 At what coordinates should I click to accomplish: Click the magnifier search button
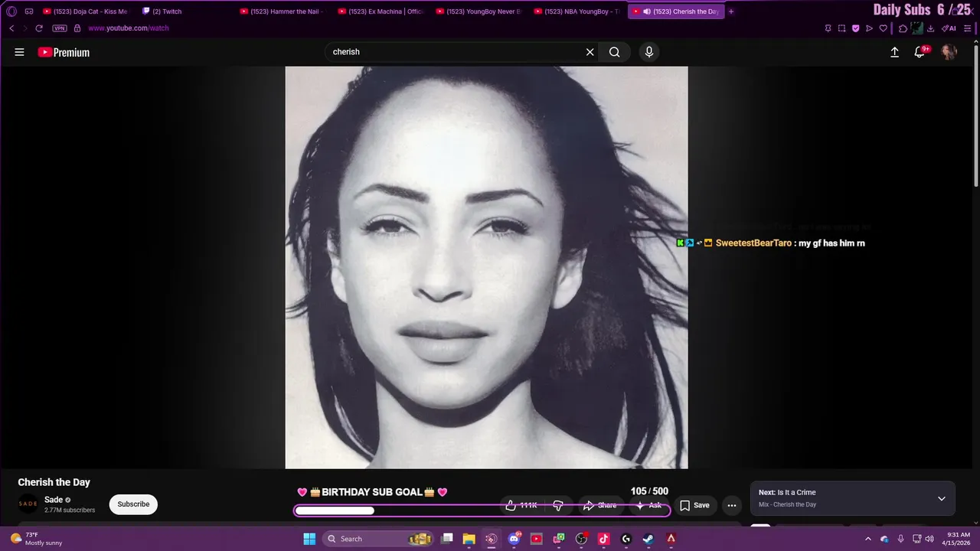pos(614,52)
